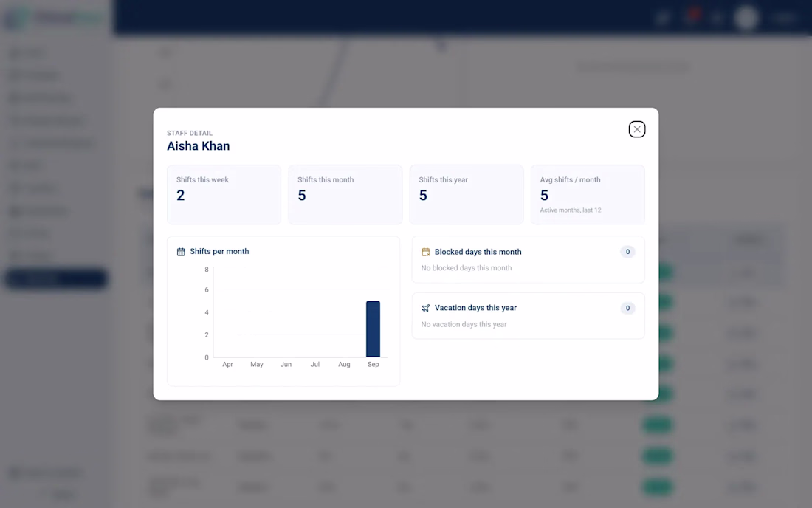Click the Vacation days this year heading
The width and height of the screenshot is (812, 508).
click(x=475, y=308)
